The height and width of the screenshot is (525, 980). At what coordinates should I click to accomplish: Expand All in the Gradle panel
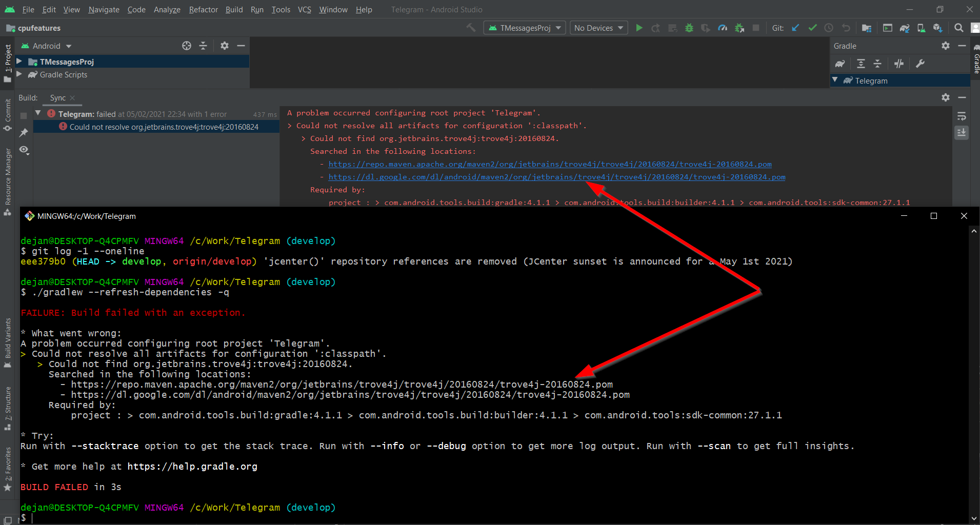tap(861, 64)
